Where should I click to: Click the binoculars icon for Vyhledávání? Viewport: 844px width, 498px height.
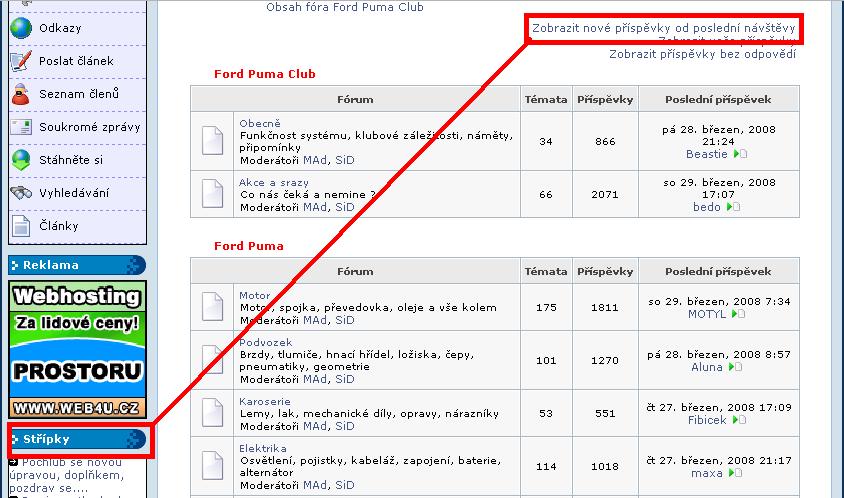(x=21, y=193)
